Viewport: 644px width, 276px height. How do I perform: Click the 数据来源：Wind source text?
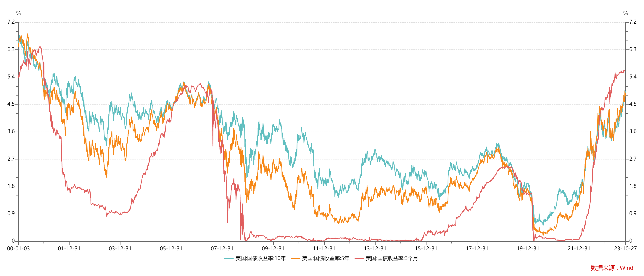(612, 268)
